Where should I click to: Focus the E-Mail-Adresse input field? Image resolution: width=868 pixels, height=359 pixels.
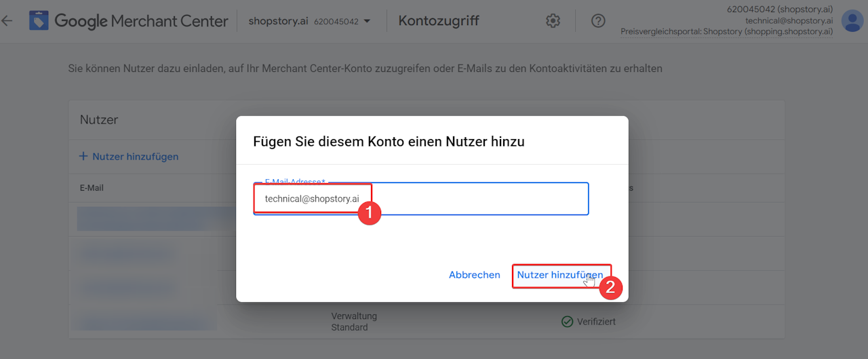point(475,199)
